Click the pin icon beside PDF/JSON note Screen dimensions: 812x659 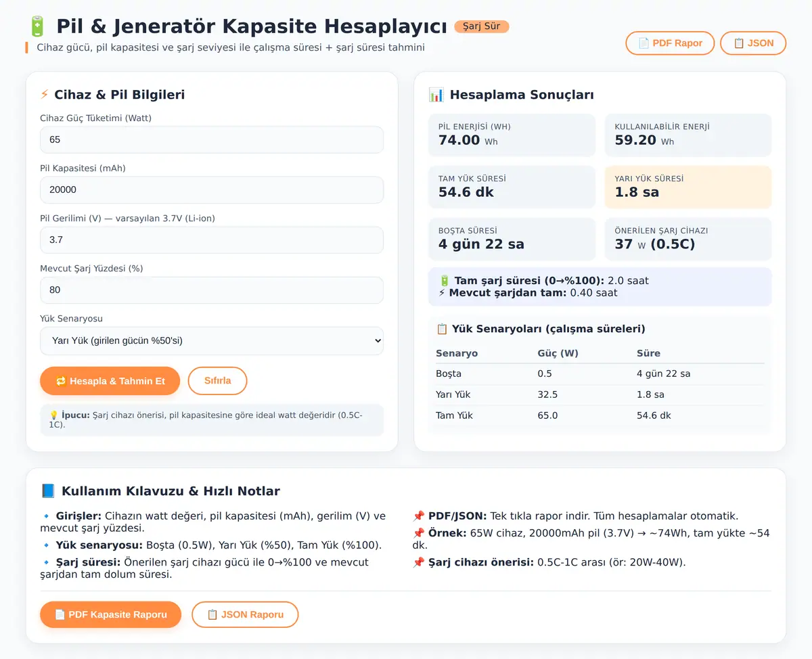[418, 516]
